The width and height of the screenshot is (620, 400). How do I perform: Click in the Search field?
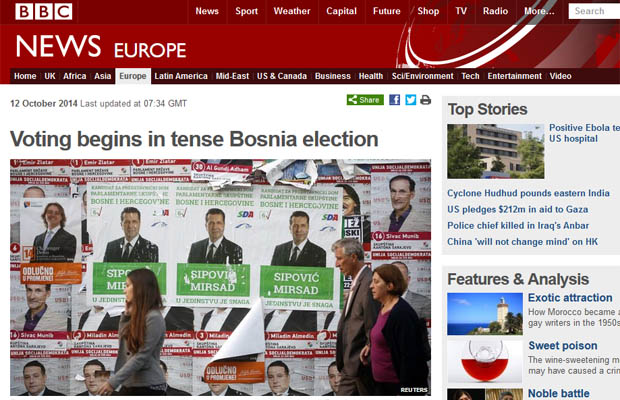(594, 11)
